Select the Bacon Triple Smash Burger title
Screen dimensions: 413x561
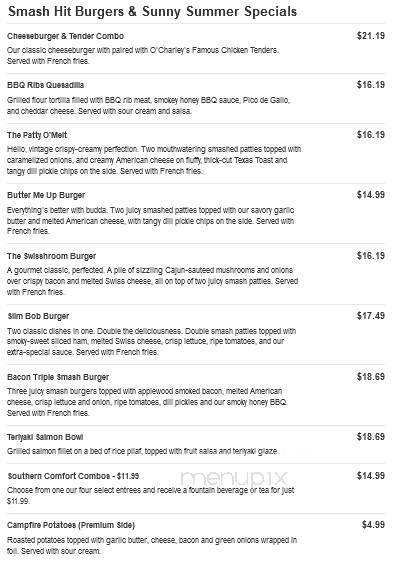pyautogui.click(x=58, y=377)
